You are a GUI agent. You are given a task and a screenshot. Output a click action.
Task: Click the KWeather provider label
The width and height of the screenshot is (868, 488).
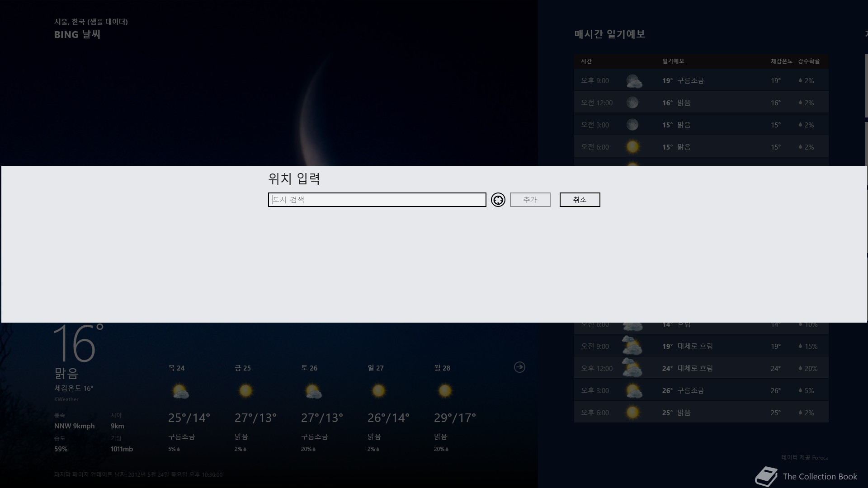click(66, 399)
